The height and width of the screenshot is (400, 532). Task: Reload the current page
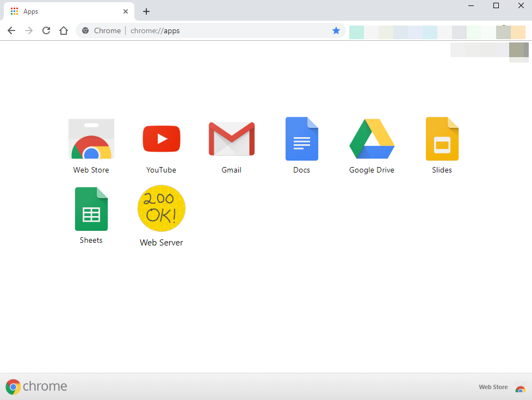point(46,30)
